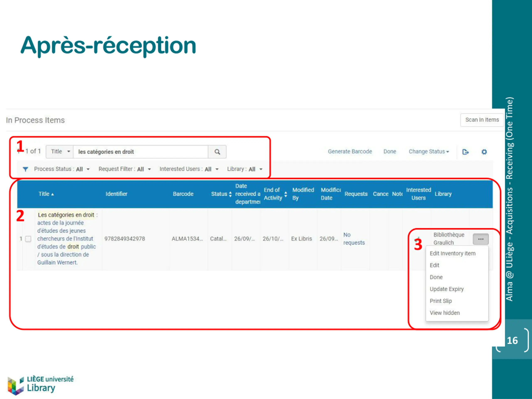Viewport: 532px width, 399px height.
Task: Open row actions ellipsis button
Action: click(480, 239)
